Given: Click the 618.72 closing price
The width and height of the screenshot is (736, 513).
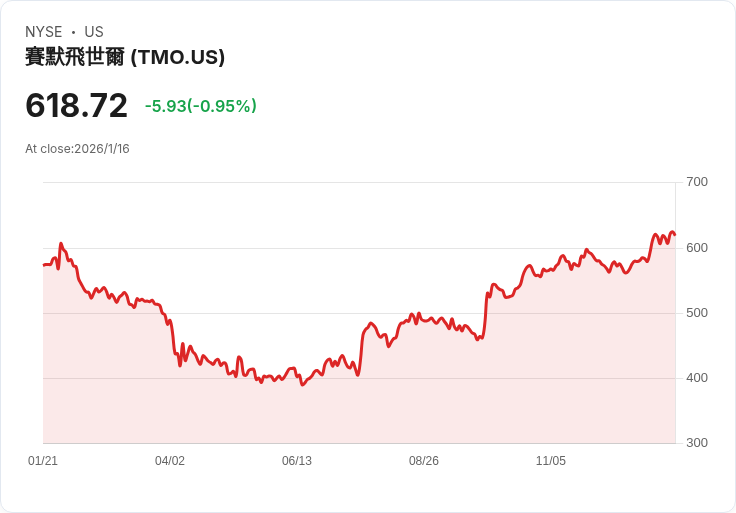Looking at the screenshot, I should (77, 105).
